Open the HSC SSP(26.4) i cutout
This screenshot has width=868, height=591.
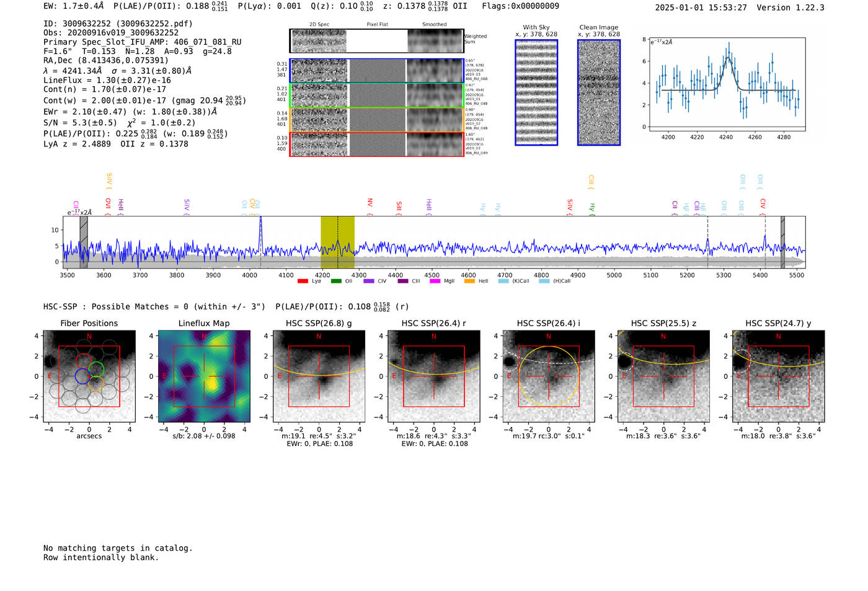point(549,376)
